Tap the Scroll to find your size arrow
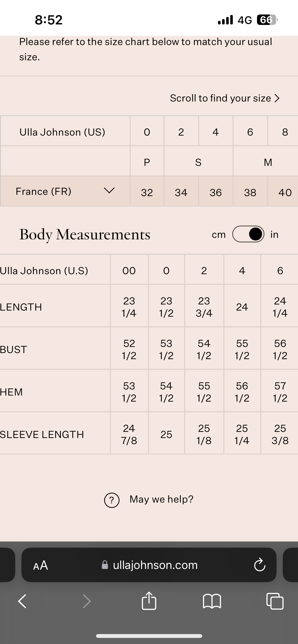Viewport: 298px width, 644px height. click(x=277, y=98)
